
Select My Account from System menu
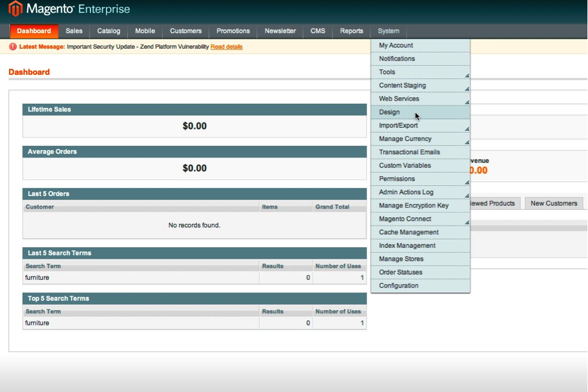pos(420,45)
